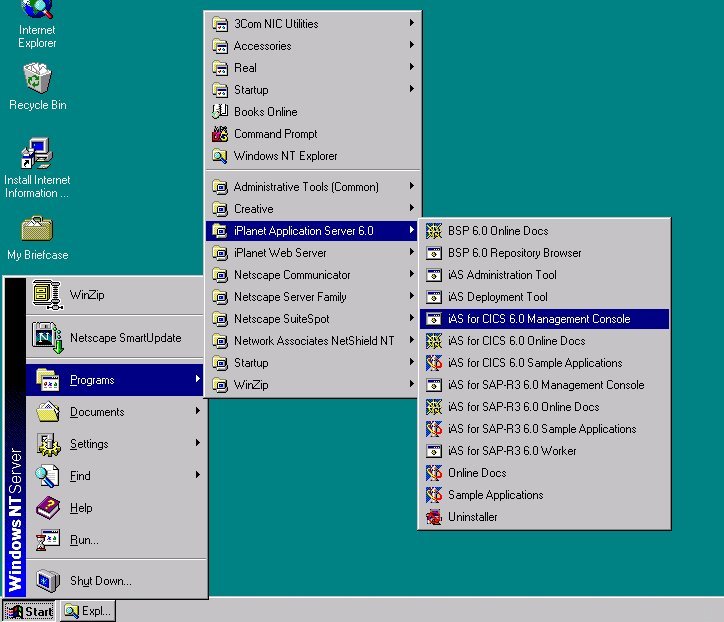Choose Shut Down... from the Start menu

[115, 580]
